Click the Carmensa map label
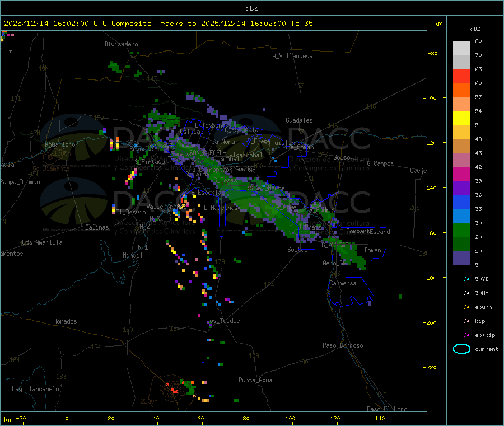This screenshot has height=426, width=504. point(343,283)
